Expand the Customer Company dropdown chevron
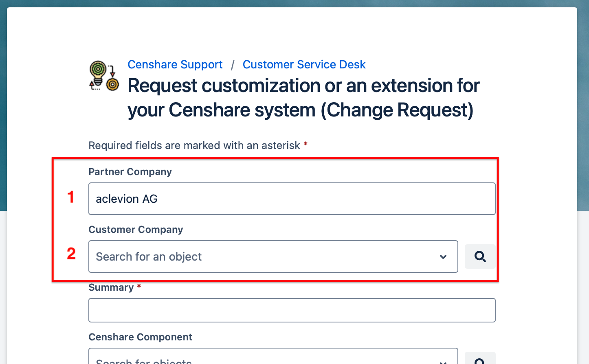This screenshot has width=589, height=364. click(x=443, y=257)
